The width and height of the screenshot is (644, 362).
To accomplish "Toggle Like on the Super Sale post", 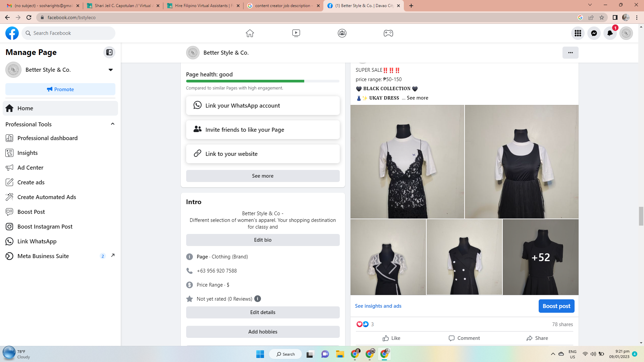I will 391,338.
